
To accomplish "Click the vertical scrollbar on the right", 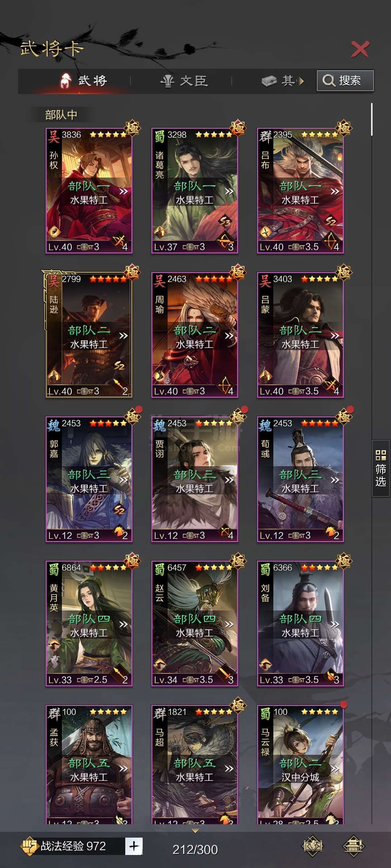I will pos(372,119).
